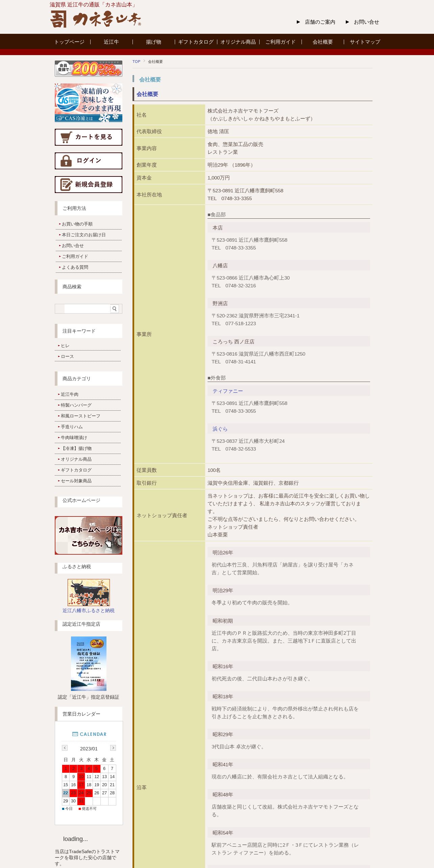Screen dimensions: 434x868
Task: Open 本日ご注文のお届け日 link
Action: tap(83, 235)
